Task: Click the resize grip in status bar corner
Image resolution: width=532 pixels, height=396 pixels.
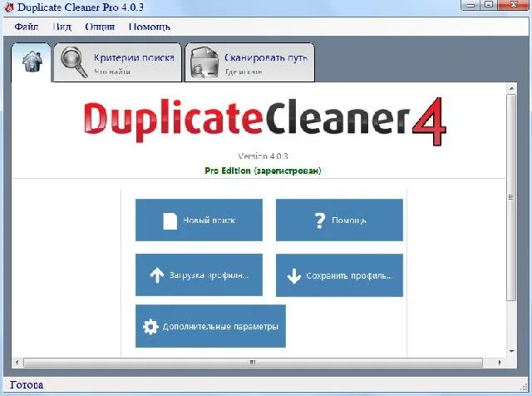Action: (525, 387)
